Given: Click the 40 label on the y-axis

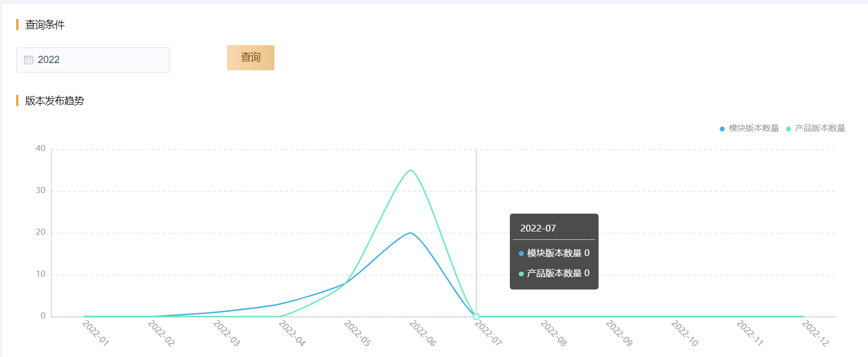Looking at the screenshot, I should tap(40, 148).
